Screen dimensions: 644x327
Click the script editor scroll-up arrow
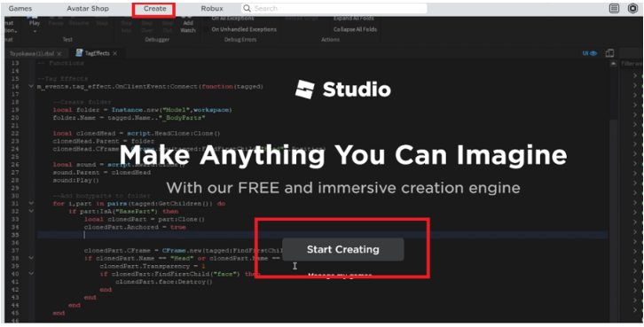pyautogui.click(x=613, y=64)
